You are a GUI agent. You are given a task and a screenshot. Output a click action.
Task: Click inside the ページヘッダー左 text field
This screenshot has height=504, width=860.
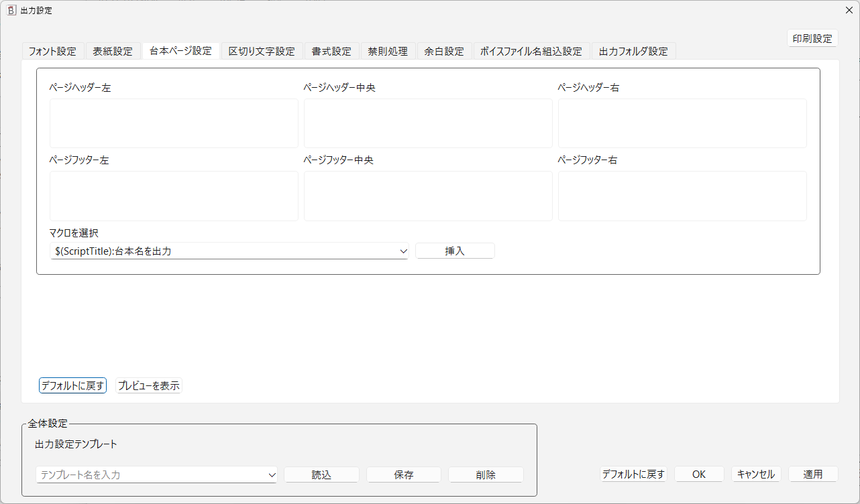[x=174, y=123]
